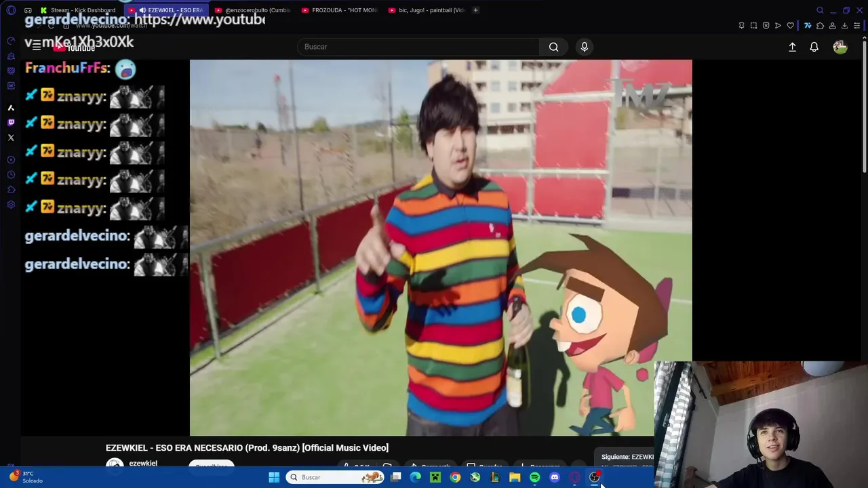Open Minecraft from the taskbar
Screen dimensions: 868x488
pos(435,477)
